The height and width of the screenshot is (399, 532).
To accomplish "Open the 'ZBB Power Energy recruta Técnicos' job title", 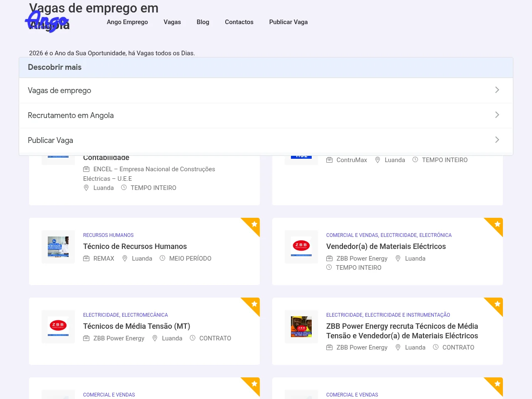I will pos(402,331).
